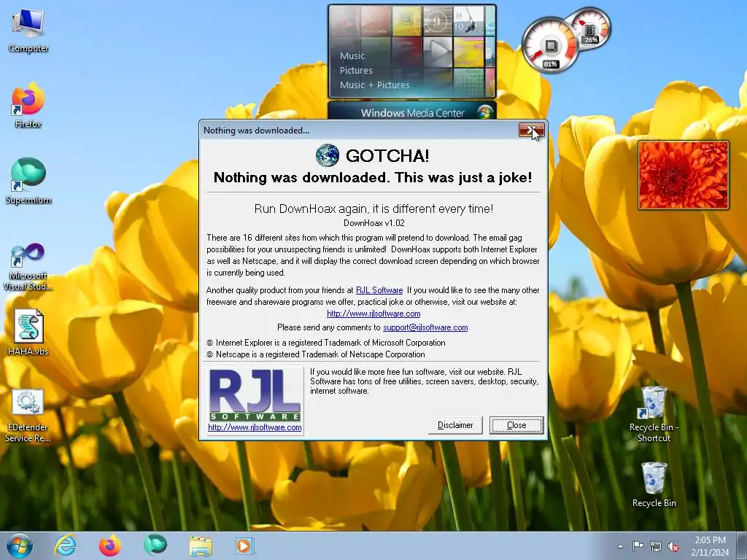This screenshot has height=560, width=747.
Task: Open the network tray icon
Action: pyautogui.click(x=656, y=546)
